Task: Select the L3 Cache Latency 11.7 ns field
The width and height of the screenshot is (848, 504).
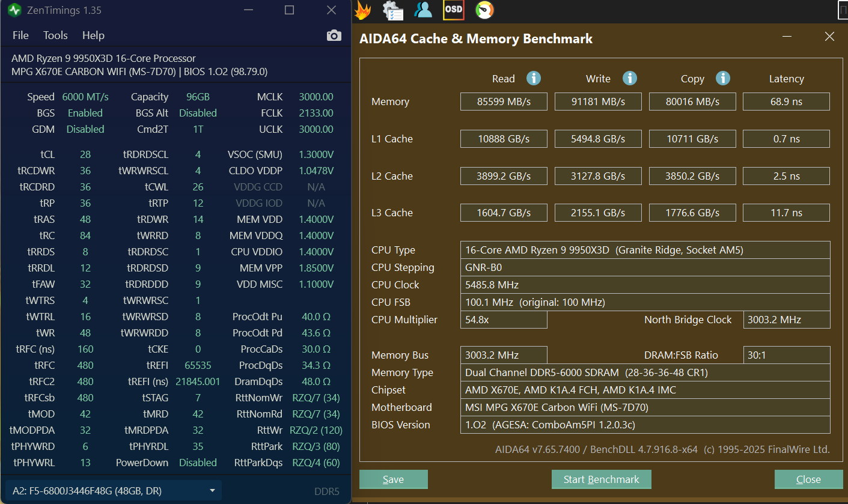Action: coord(786,213)
